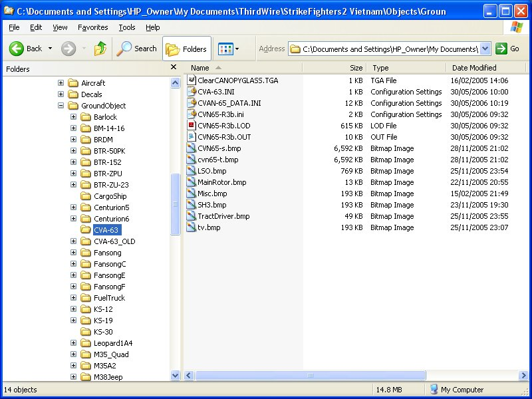The height and width of the screenshot is (399, 532).
Task: Expand the Aircraft folder node
Action: (x=61, y=82)
